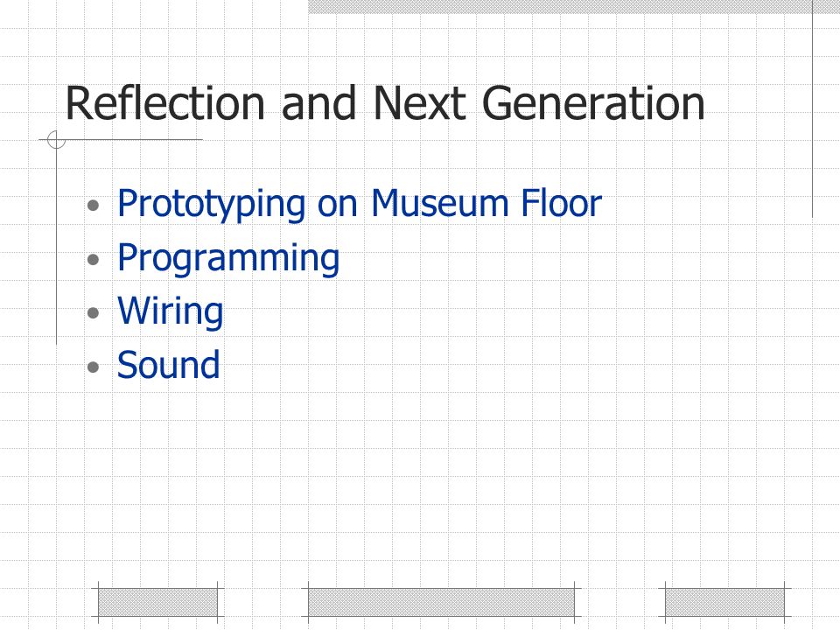840x630 pixels.
Task: Click the bullet dot beside Programming
Action: (94, 259)
